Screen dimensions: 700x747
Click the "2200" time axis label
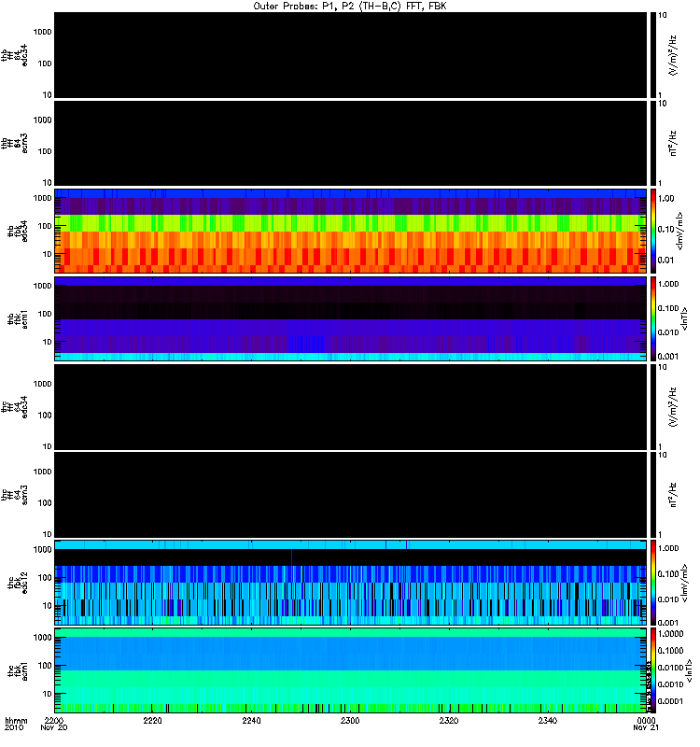(x=54, y=720)
